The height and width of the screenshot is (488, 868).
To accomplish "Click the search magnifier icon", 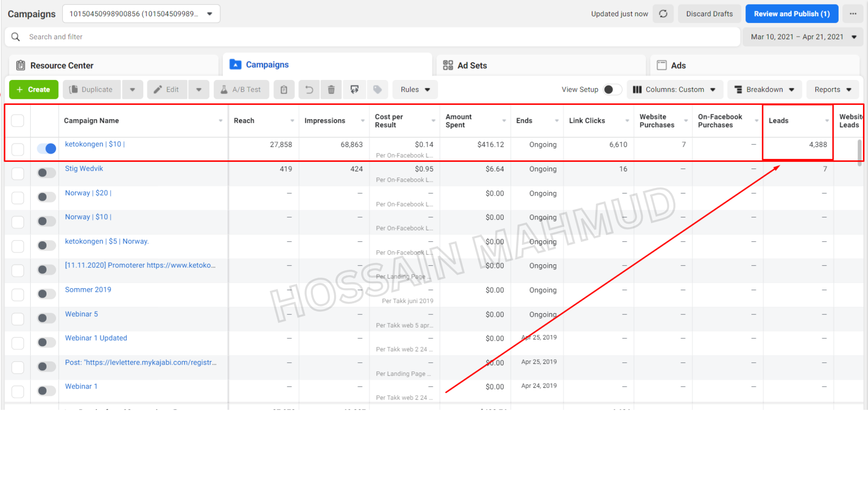I will click(x=16, y=37).
